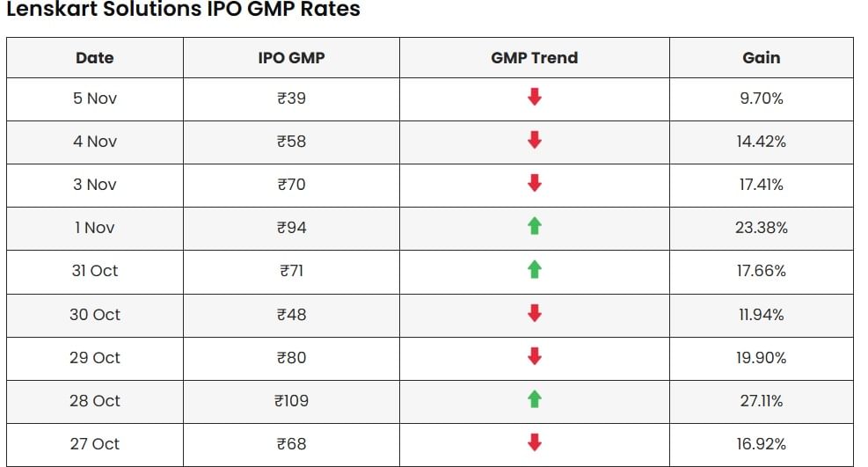
Task: Click the red down arrow for 5 Nov
Action: click(x=534, y=98)
